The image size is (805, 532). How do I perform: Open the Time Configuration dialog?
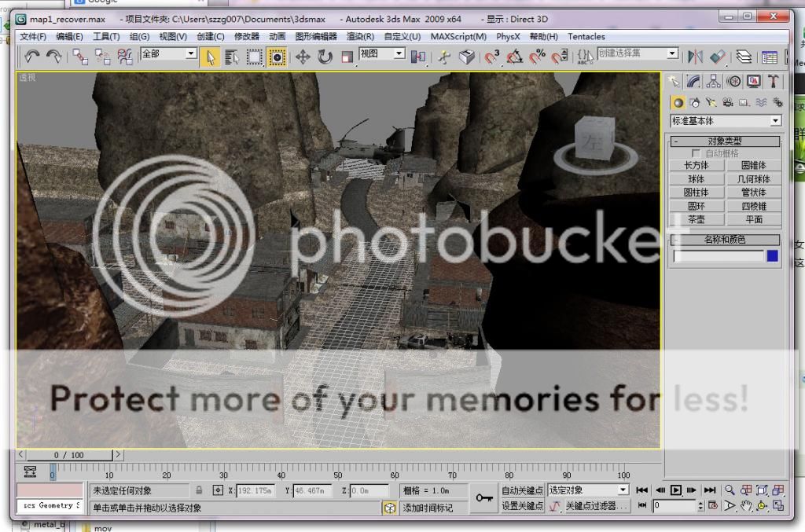[713, 505]
